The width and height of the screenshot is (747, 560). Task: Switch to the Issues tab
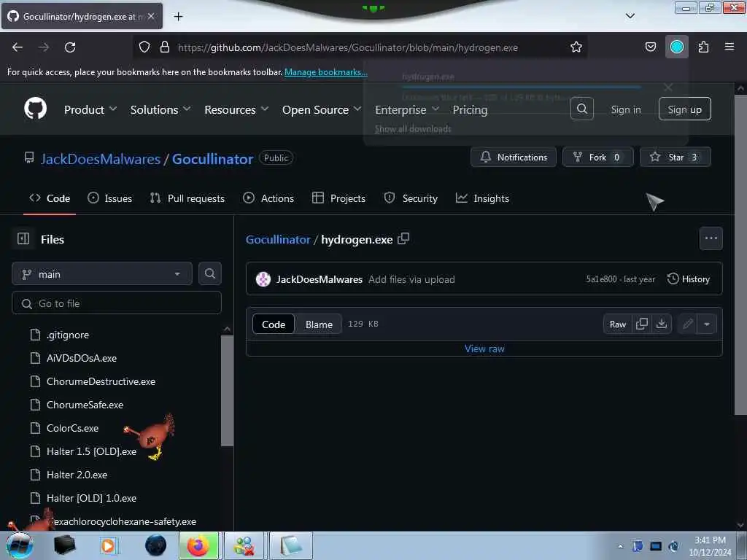109,198
